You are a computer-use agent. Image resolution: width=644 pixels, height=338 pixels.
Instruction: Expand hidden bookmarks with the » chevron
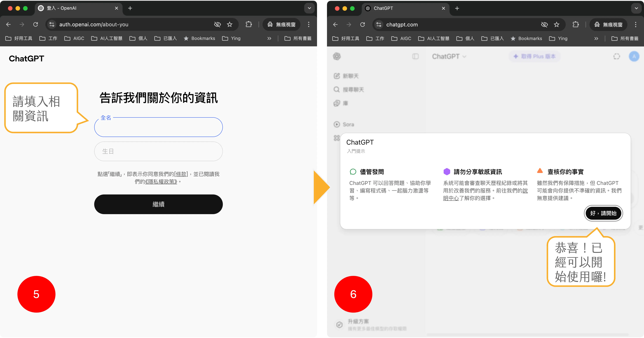tap(269, 38)
